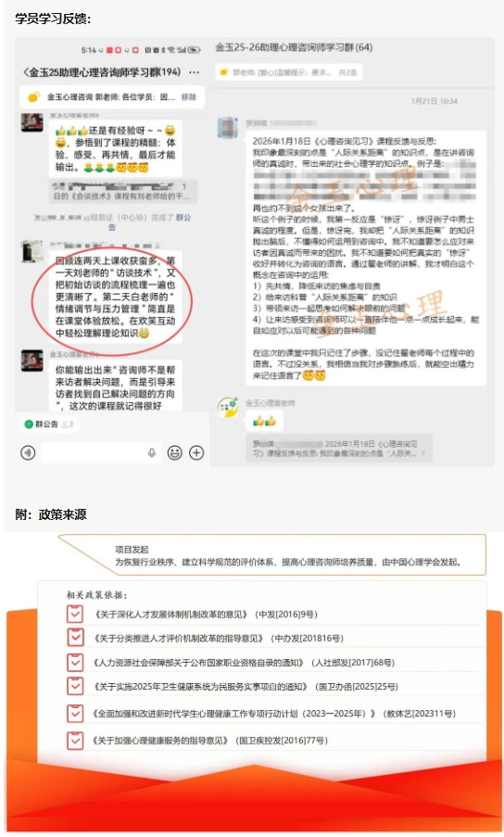Click the 金玉心理咨询老师 avatar icon
This screenshot has width=504, height=837.
click(228, 407)
